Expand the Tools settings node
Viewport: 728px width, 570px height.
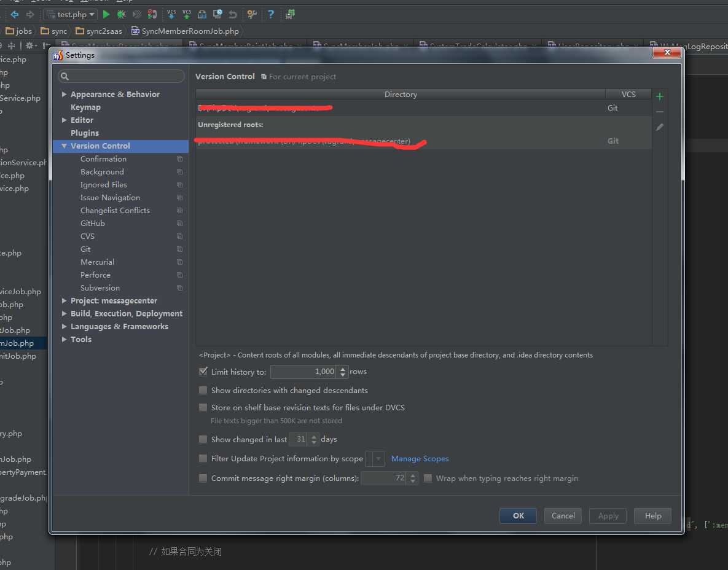click(x=64, y=339)
